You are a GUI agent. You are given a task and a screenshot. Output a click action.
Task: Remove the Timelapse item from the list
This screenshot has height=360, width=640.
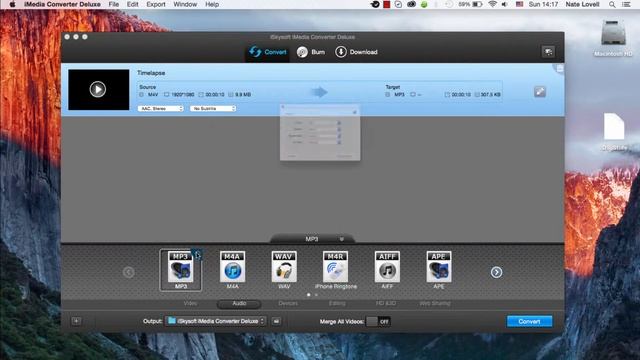coord(560,69)
